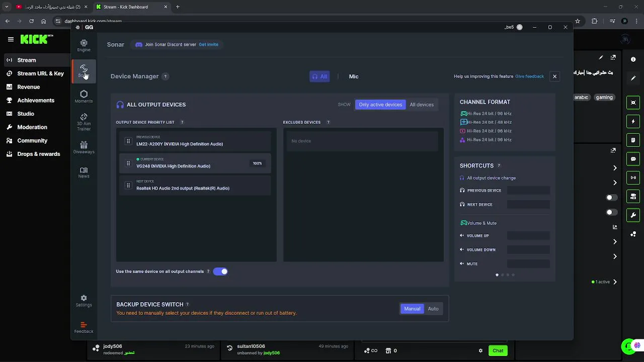644x362 pixels.
Task: Click help icon beside same device option
Action: click(208, 271)
